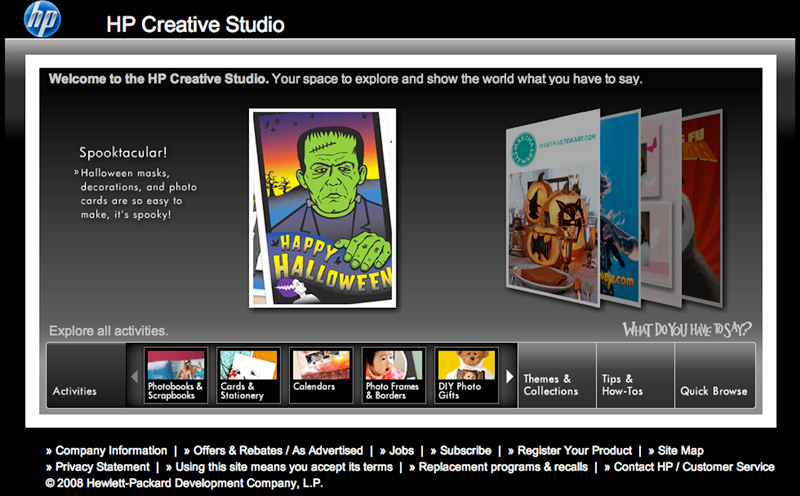
Task: Click the Halloween masks description link
Action: click(x=136, y=194)
